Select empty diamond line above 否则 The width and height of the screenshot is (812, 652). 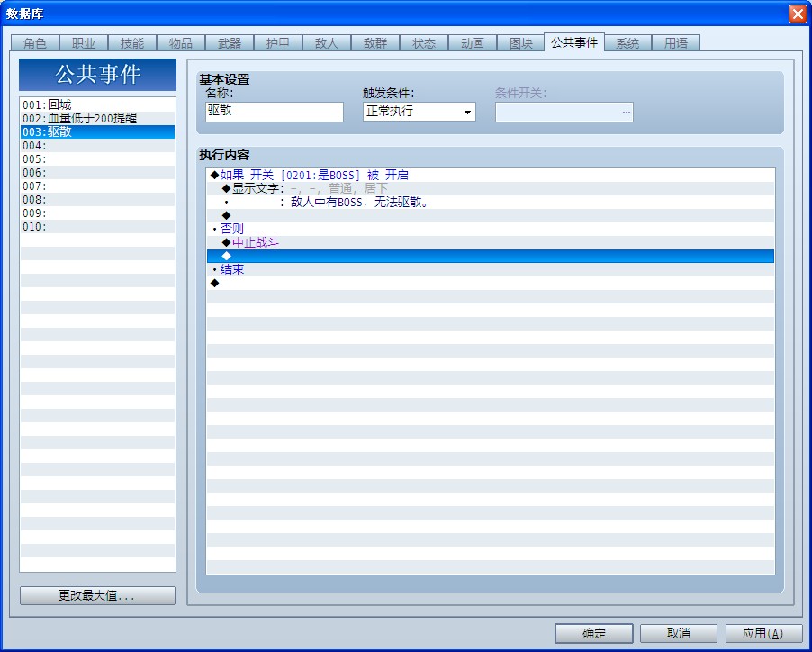(491, 215)
